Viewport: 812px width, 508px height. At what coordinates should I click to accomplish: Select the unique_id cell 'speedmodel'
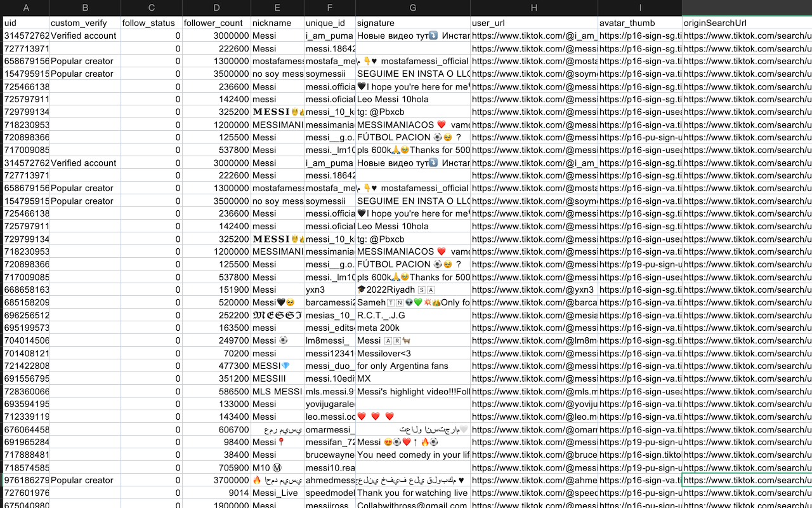[x=330, y=493]
